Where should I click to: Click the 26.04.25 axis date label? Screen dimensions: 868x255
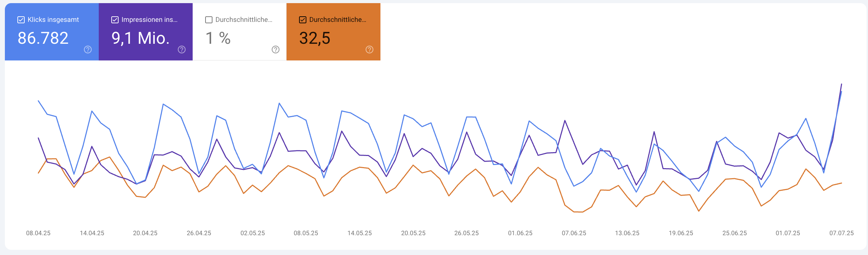199,233
